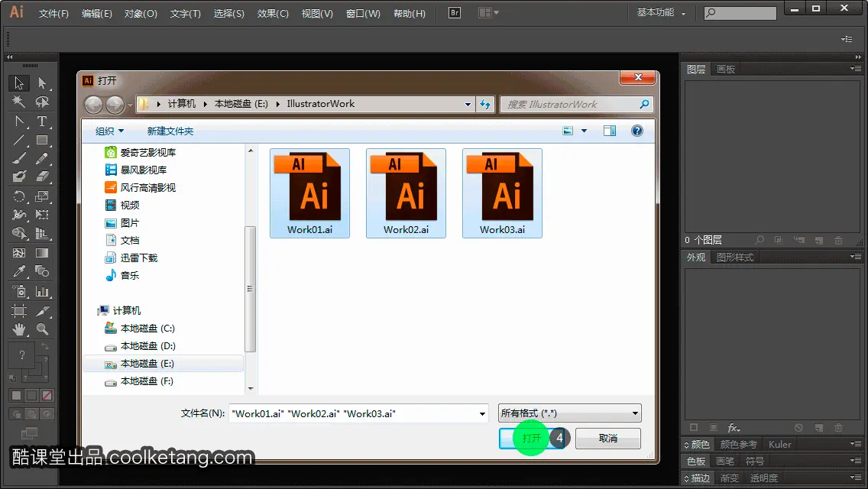The width and height of the screenshot is (868, 489).
Task: Expand the 组织 dropdown menu
Action: coord(109,131)
